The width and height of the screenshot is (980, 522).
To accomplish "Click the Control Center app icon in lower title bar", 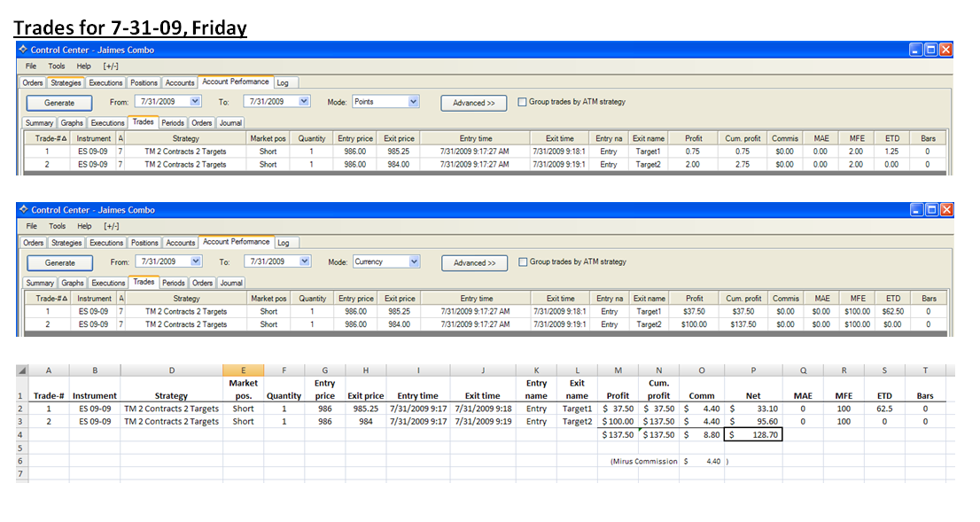I will 24,209.
